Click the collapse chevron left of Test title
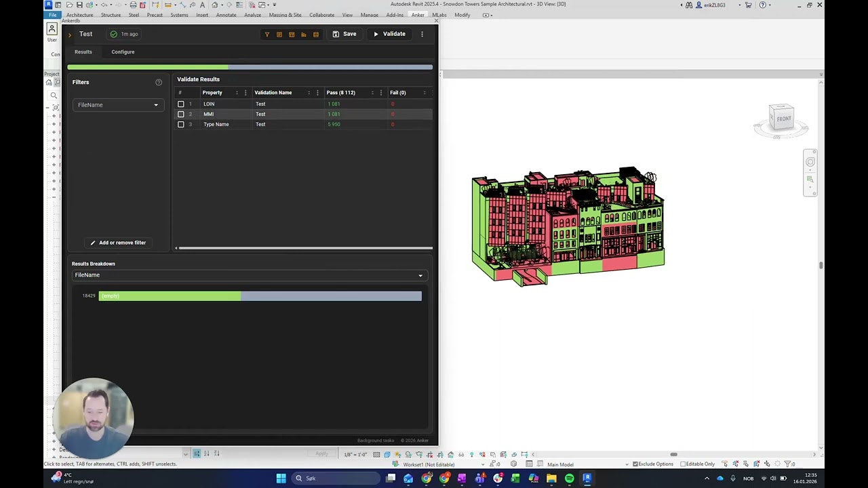 (x=69, y=35)
